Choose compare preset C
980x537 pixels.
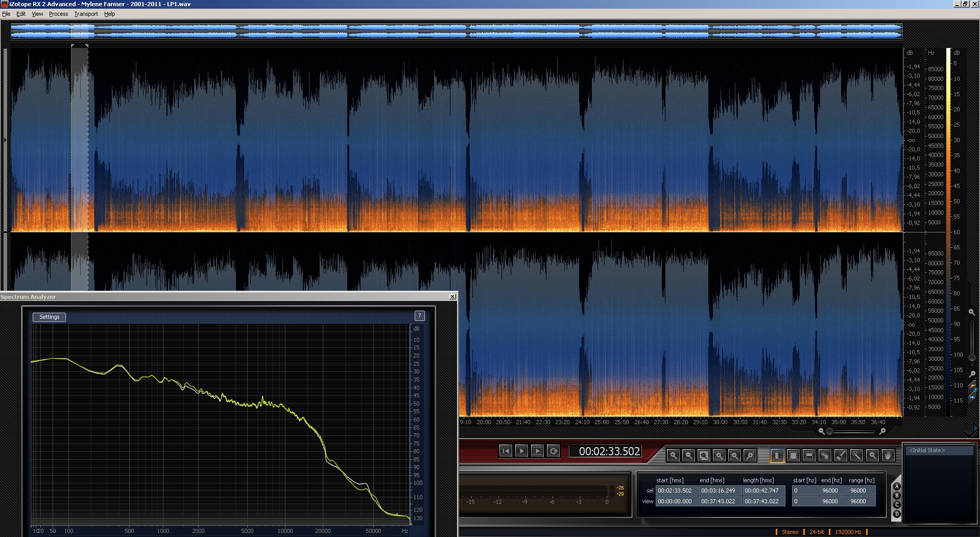[897, 505]
